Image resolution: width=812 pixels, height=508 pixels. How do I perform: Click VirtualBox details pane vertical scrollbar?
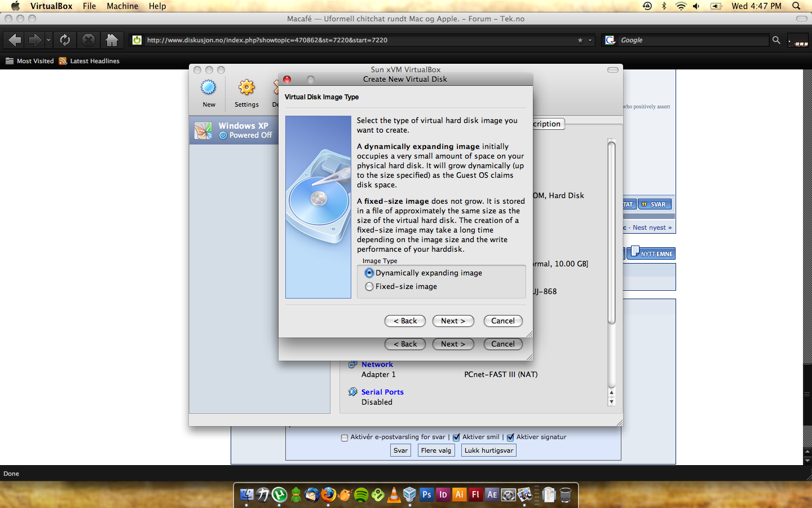point(611,233)
